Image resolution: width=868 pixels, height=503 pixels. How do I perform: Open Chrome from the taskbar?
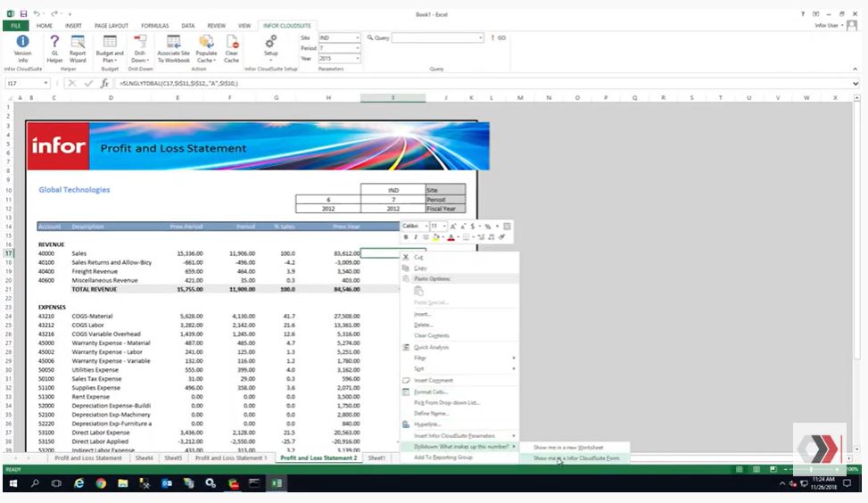click(101, 483)
